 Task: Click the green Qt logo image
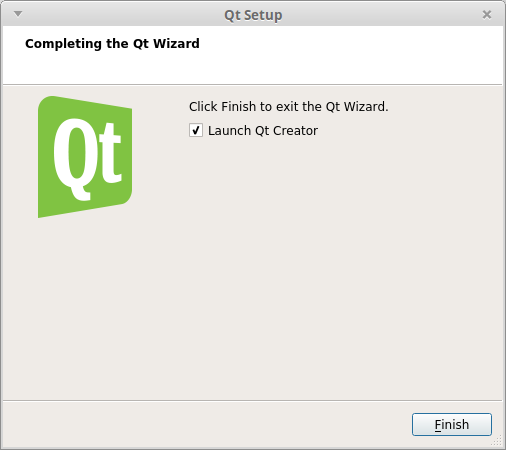click(x=85, y=157)
